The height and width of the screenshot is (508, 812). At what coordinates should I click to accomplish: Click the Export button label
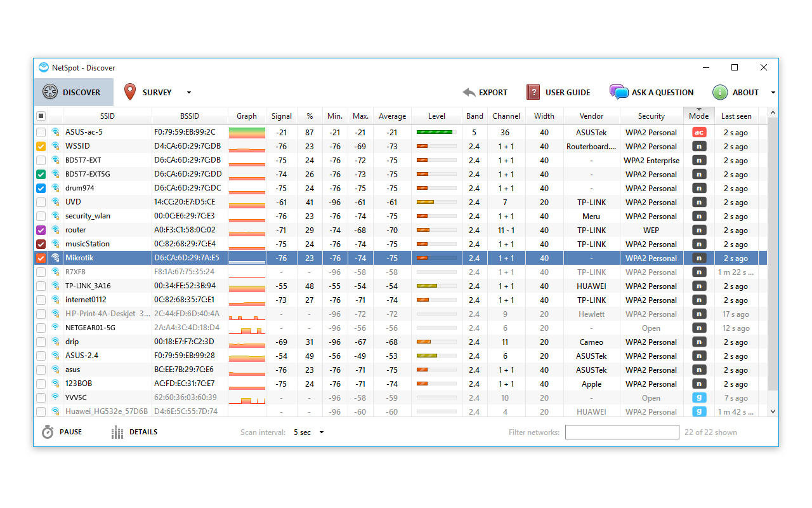pos(493,92)
